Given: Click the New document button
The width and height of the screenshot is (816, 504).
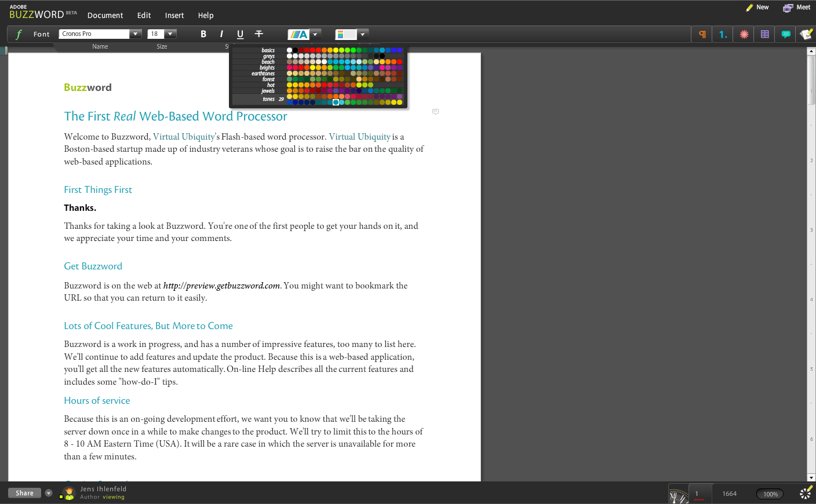Looking at the screenshot, I should (757, 8).
